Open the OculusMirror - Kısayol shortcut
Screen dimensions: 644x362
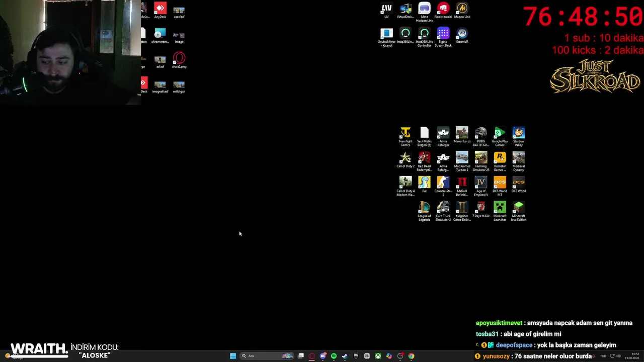point(386,38)
